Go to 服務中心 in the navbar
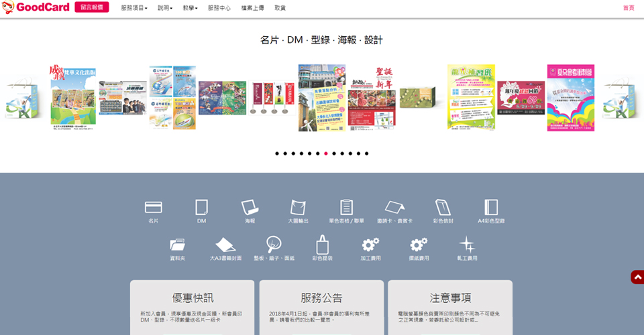Screen dimensions: 644x335 (x=219, y=7)
